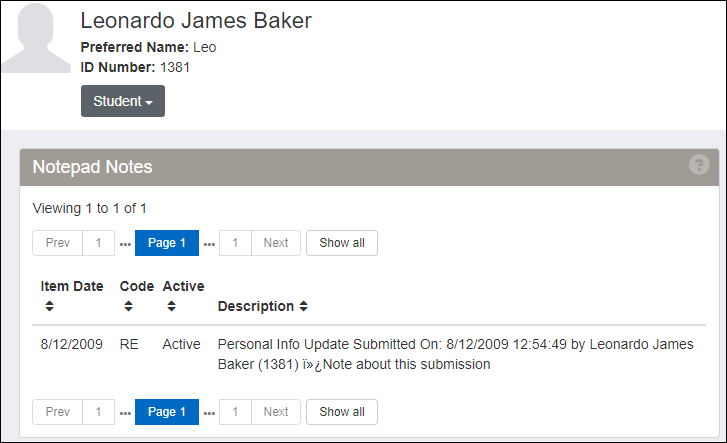Click the 8/12/2009 note row description
Screen dimensions: 727x443
click(x=455, y=354)
